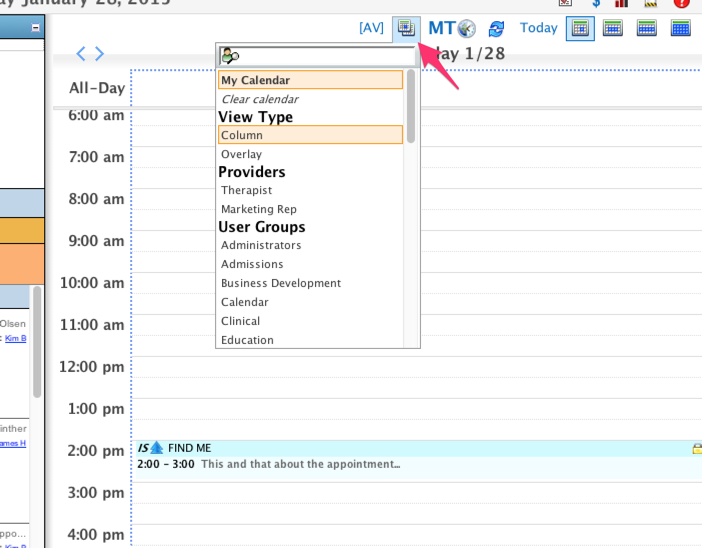Go to next day arrow
The height and width of the screenshot is (548, 702).
[x=99, y=54]
